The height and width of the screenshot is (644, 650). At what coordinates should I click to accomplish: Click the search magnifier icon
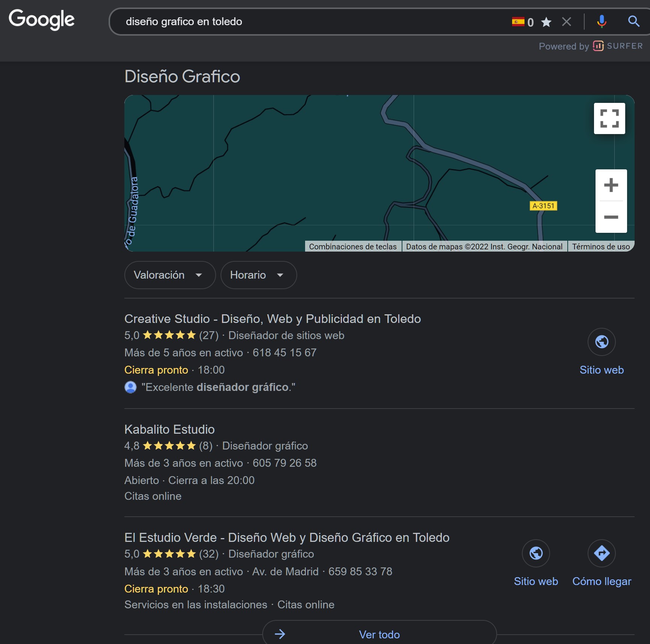pos(633,21)
